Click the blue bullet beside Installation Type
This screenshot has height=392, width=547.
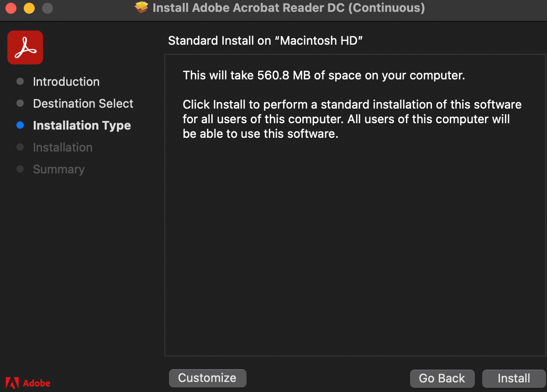20,125
